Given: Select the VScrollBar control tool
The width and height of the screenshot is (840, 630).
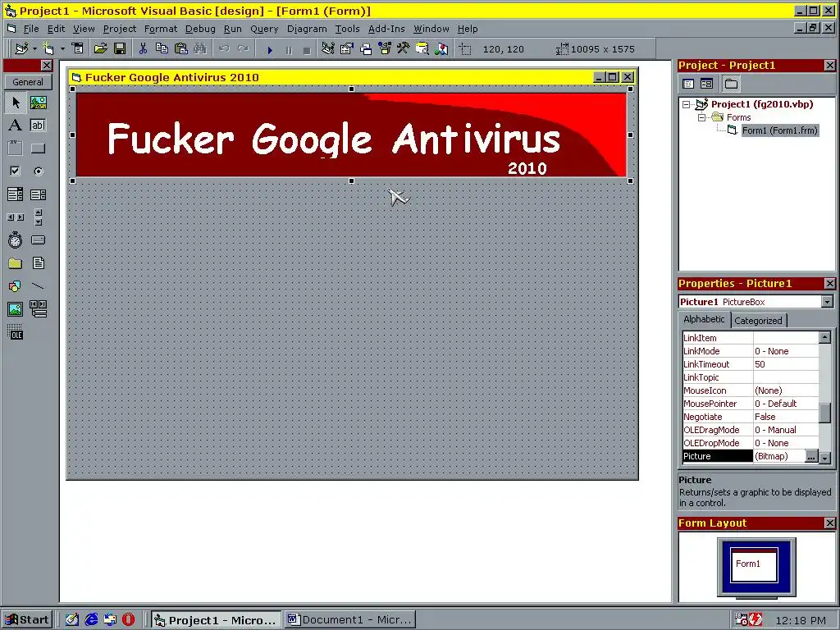Looking at the screenshot, I should tap(38, 217).
